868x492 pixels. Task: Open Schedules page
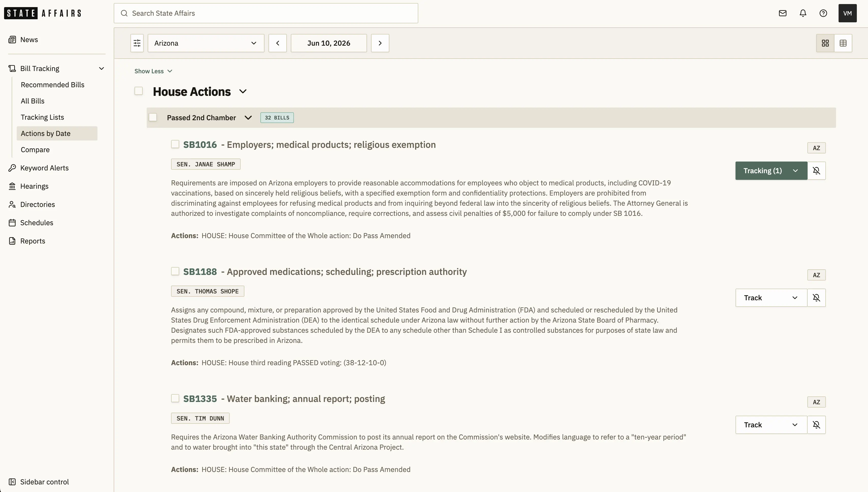coord(37,223)
